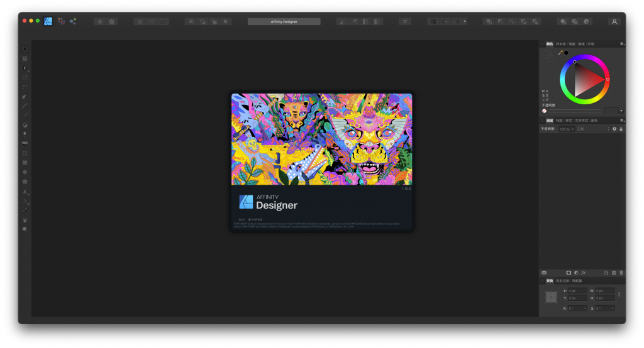Select the View hand tool

pos(25,220)
